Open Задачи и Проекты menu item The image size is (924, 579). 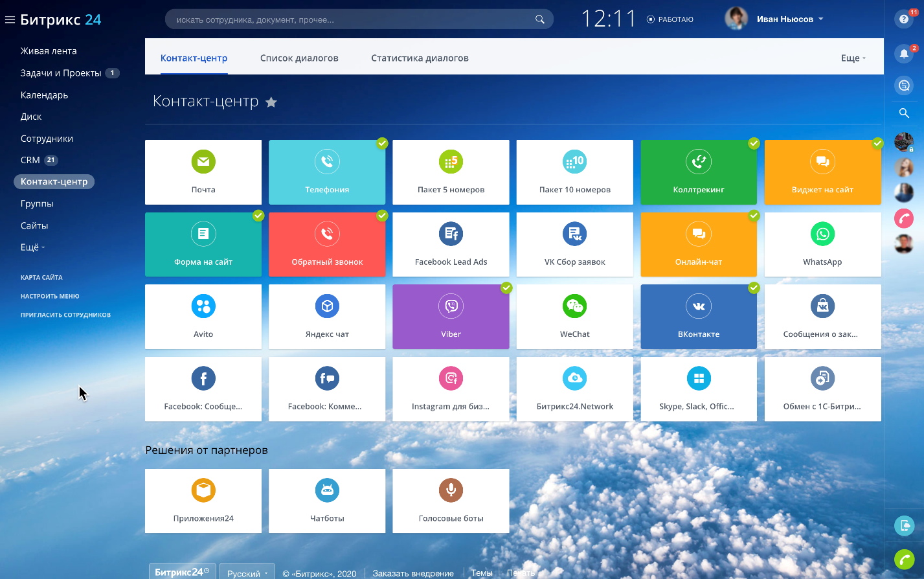(61, 73)
